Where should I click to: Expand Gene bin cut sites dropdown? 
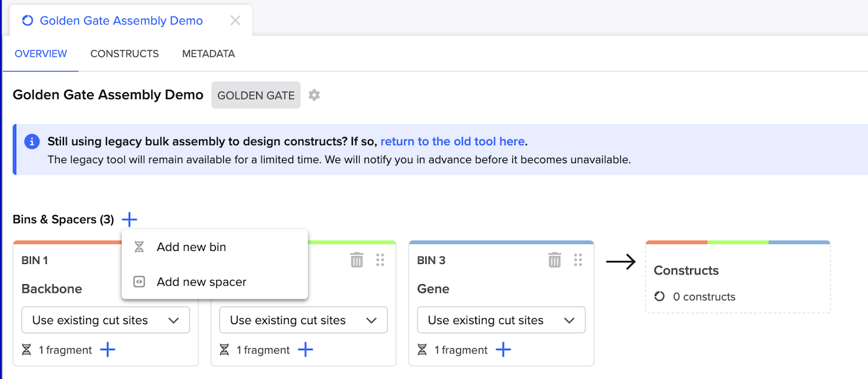point(501,320)
